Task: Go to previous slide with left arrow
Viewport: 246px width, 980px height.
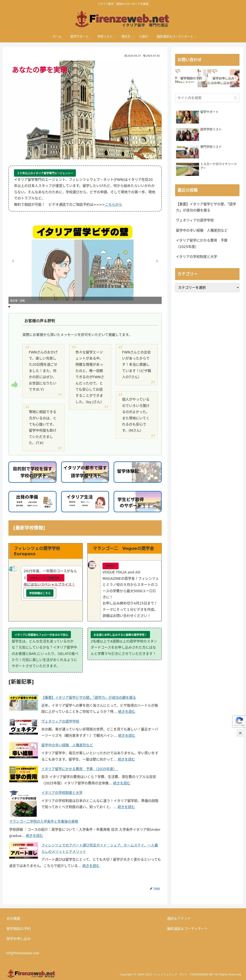Action: (x=13, y=261)
